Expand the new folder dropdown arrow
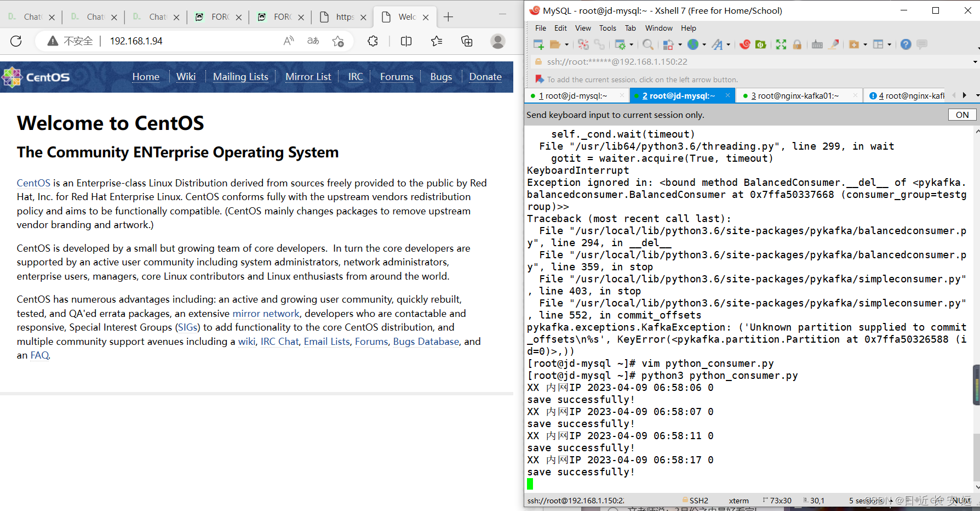Viewport: 980px width, 511px height. point(865,44)
